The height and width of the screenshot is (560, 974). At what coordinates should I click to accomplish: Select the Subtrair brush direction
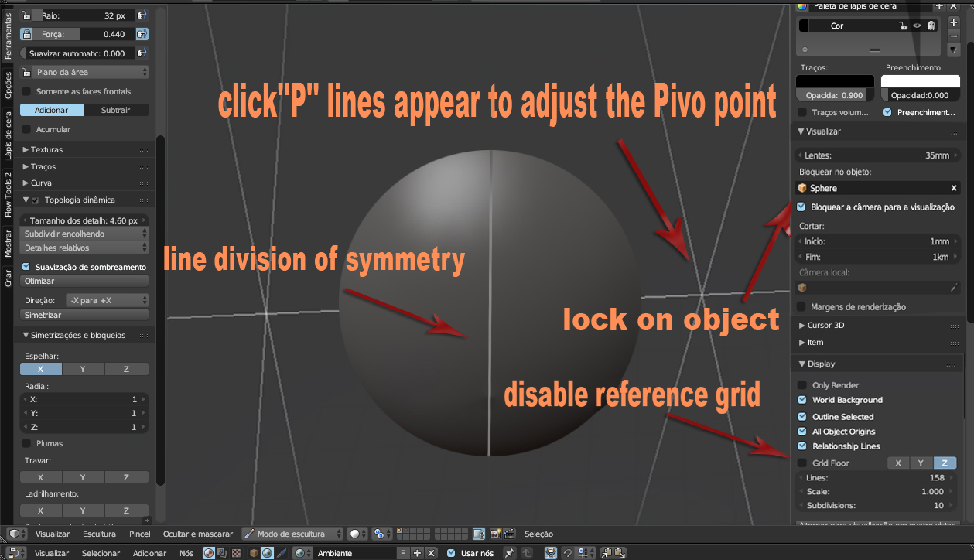(x=116, y=110)
